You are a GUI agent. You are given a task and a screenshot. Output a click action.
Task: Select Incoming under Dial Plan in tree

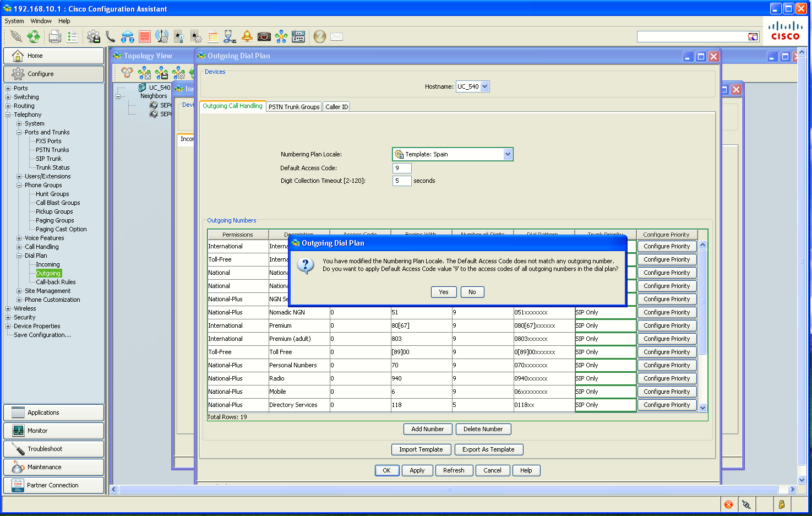[48, 264]
